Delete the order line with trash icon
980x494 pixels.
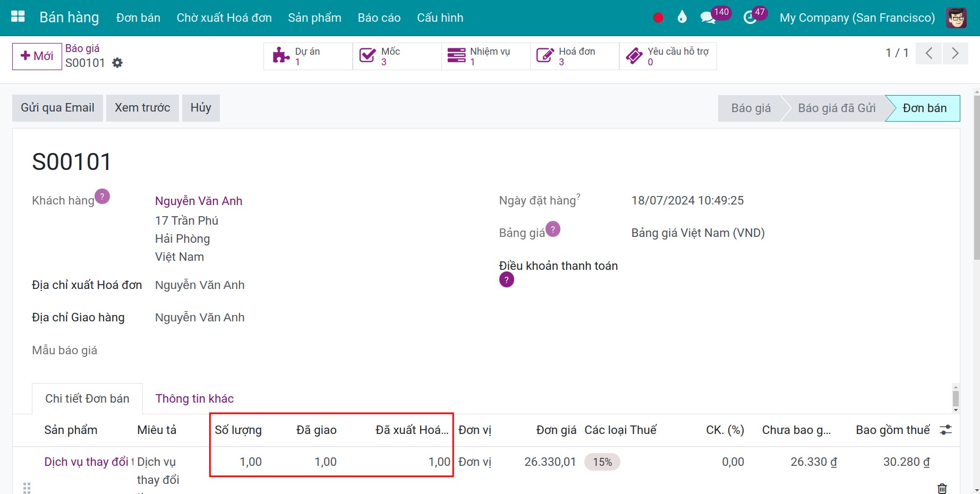coord(942,488)
